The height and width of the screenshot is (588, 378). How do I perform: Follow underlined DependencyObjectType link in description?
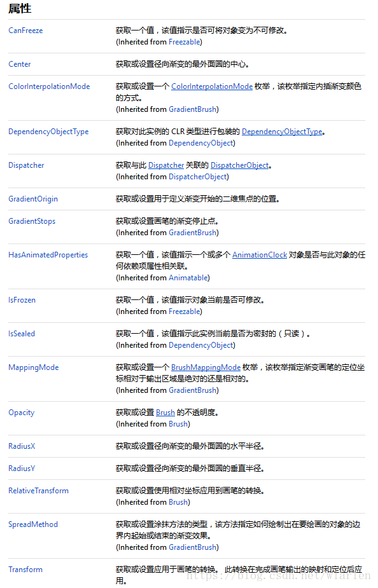click(282, 131)
